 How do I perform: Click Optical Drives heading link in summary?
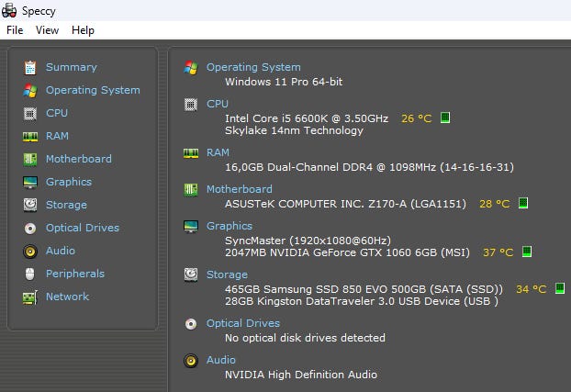point(243,323)
